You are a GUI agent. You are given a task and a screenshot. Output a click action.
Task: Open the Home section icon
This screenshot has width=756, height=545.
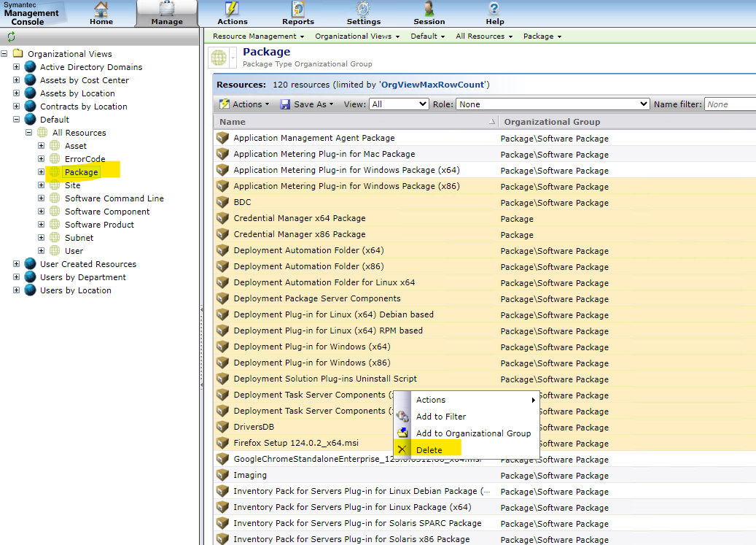tap(101, 9)
